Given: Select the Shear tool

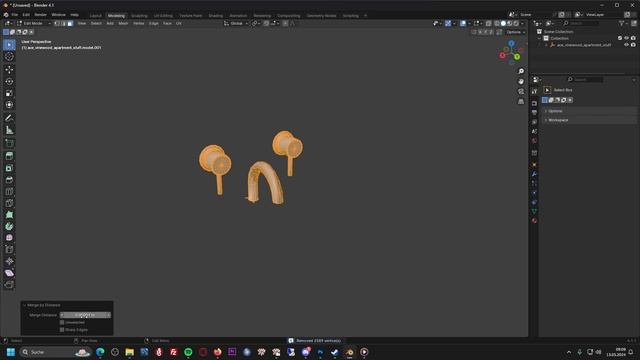Looking at the screenshot, I should (x=9, y=273).
